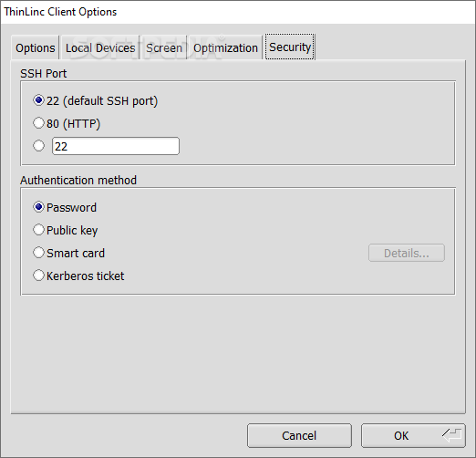Image resolution: width=476 pixels, height=458 pixels.
Task: Click the custom SSH port input field
Action: pos(116,146)
